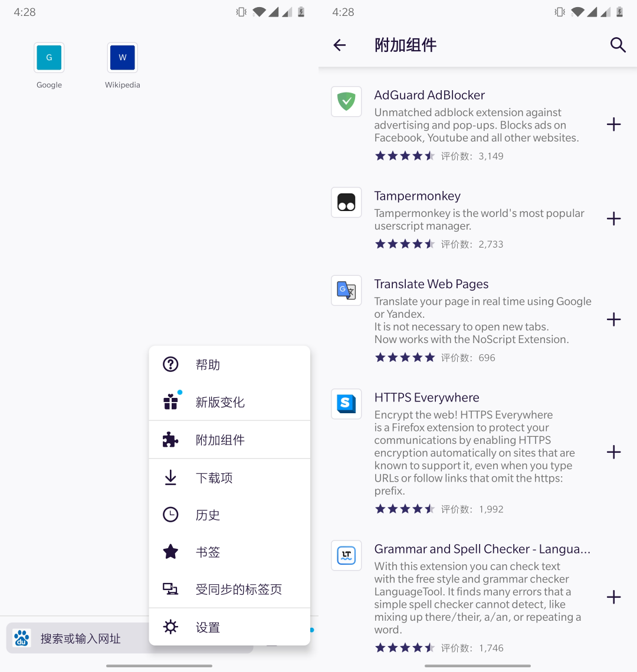The width and height of the screenshot is (637, 672).
Task: Open Translate Web Pages title
Action: coord(431,284)
